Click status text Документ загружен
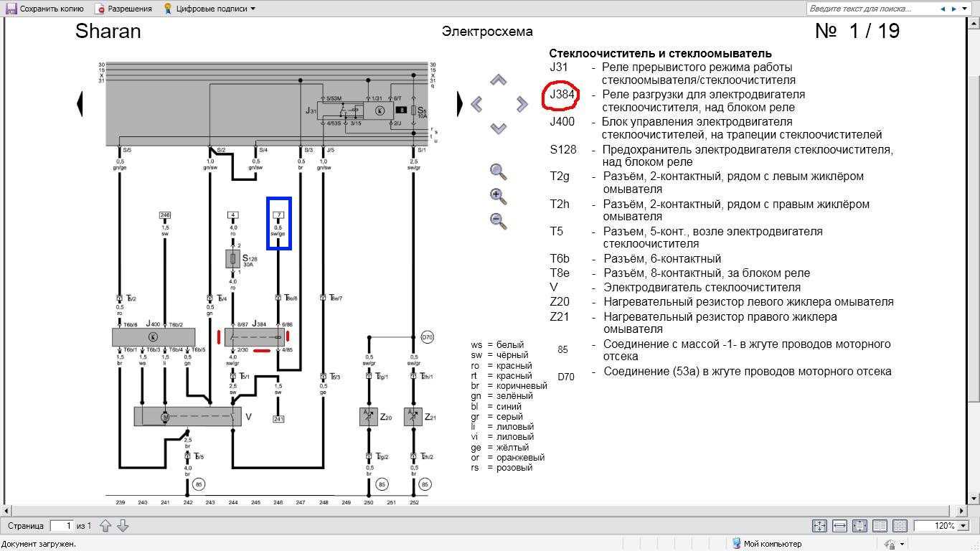This screenshot has height=551, width=980. click(x=39, y=544)
